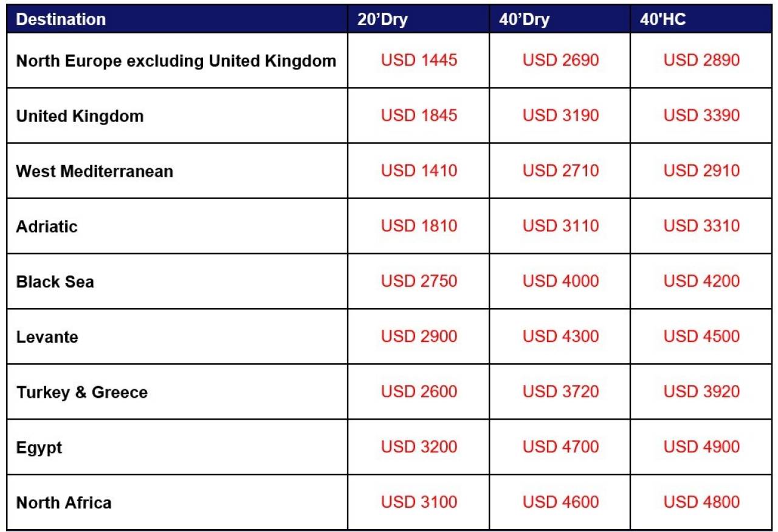778x532 pixels.
Task: Select the 40'Dry column header
Action: click(559, 19)
